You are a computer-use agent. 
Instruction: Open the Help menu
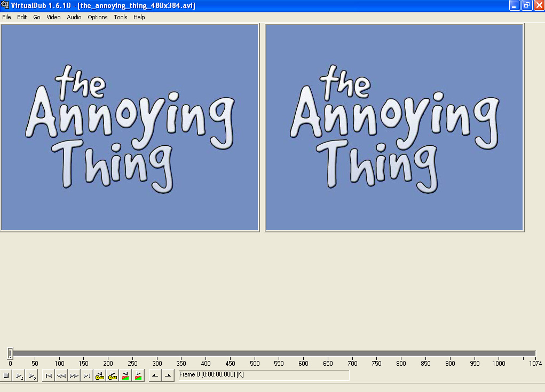pyautogui.click(x=139, y=17)
